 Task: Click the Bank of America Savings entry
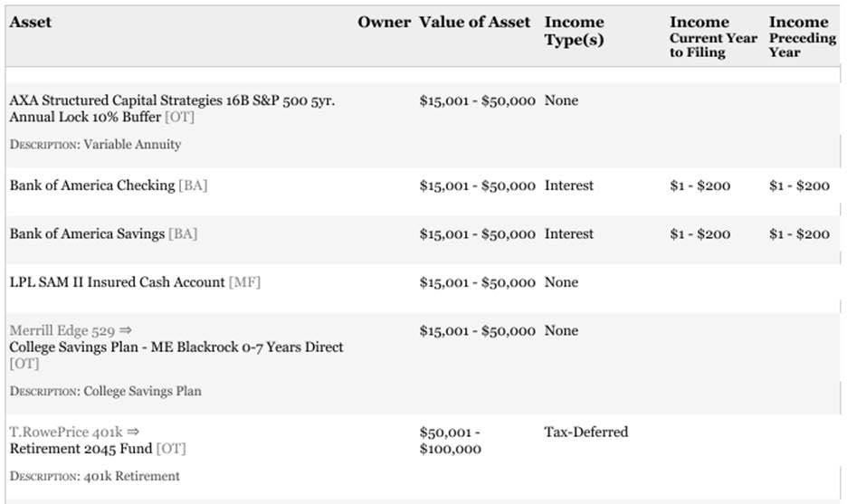coord(88,234)
